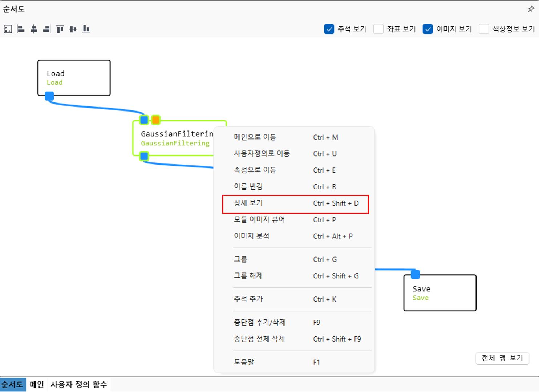Align selected nodes to the top

coord(60,29)
